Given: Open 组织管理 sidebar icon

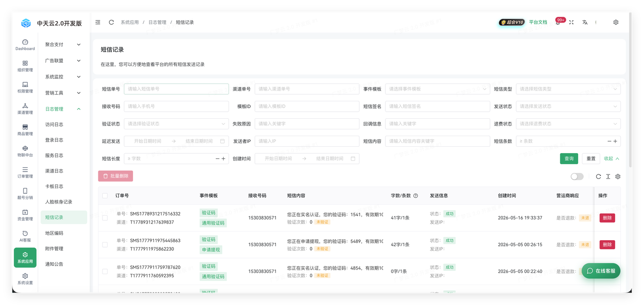Looking at the screenshot, I should [25, 66].
